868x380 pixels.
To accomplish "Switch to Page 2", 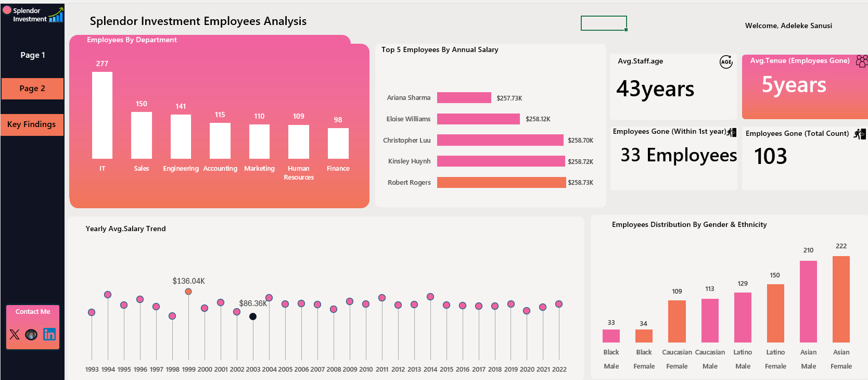I will [32, 88].
